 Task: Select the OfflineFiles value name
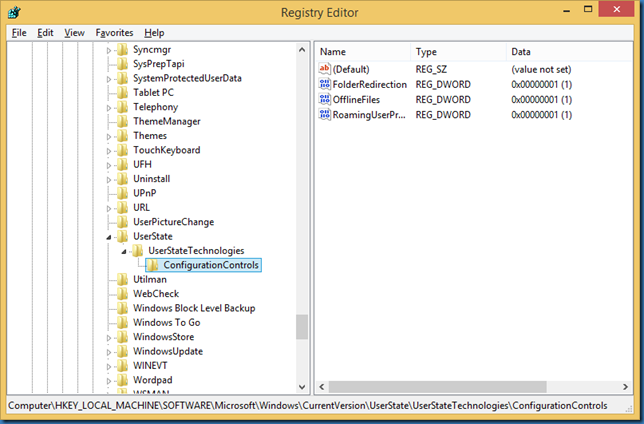[x=356, y=99]
